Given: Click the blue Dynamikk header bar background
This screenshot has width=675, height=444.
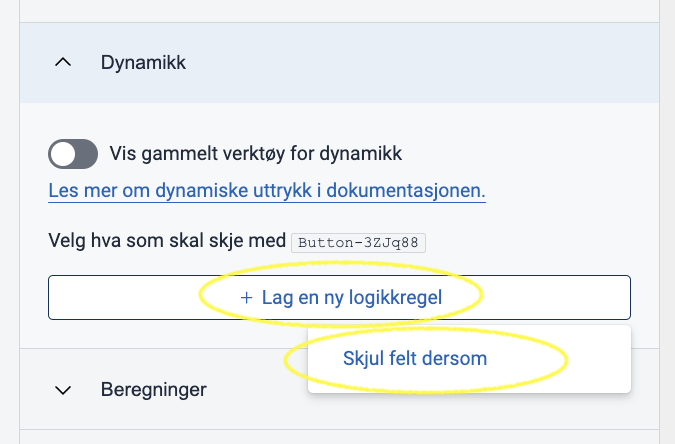Looking at the screenshot, I should (422, 62).
